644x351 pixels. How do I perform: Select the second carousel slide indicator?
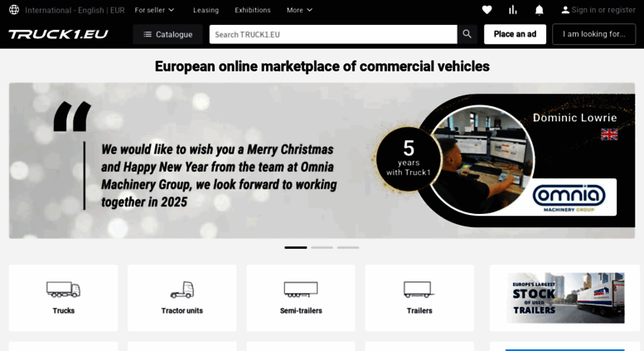pyautogui.click(x=322, y=247)
